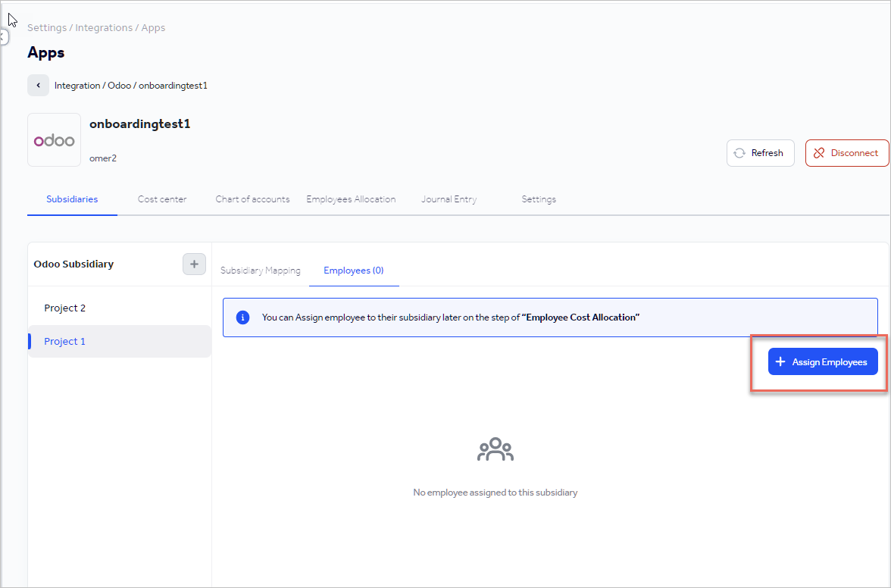This screenshot has height=588, width=891.
Task: Open the Journal Entry tab
Action: click(x=449, y=199)
